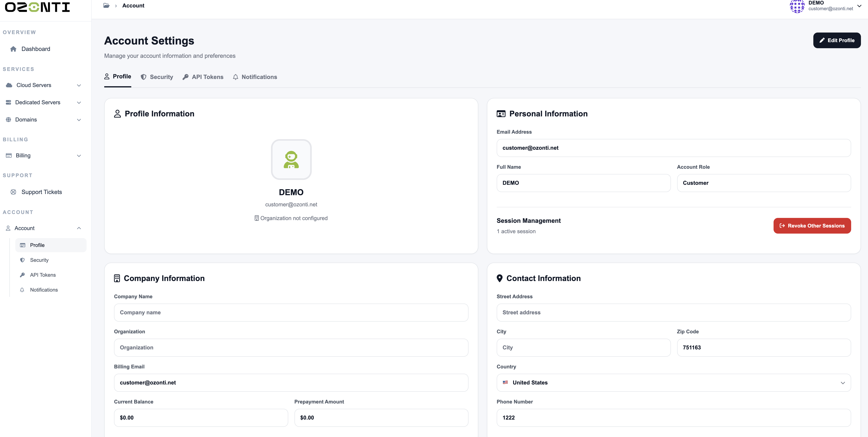This screenshot has height=437, width=868.
Task: Click the robot profile picture avatar
Action: pyautogui.click(x=291, y=160)
